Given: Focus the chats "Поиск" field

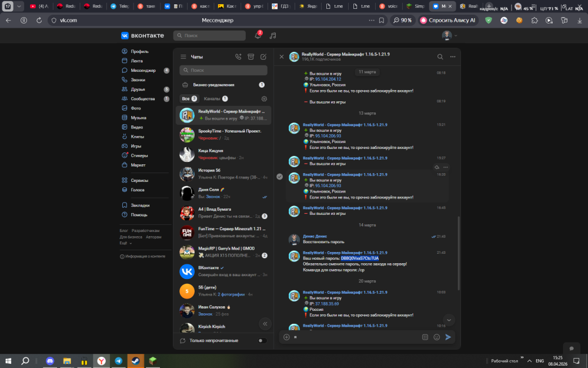Looking at the screenshot, I should 223,70.
